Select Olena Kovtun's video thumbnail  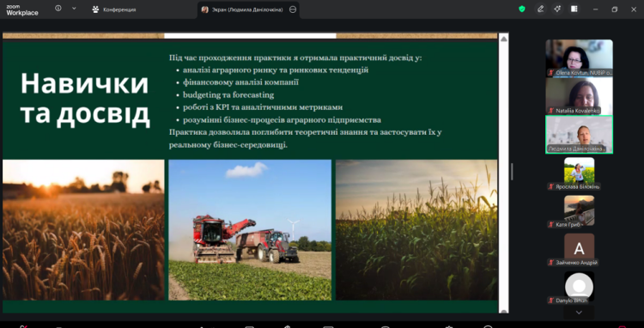(x=579, y=58)
